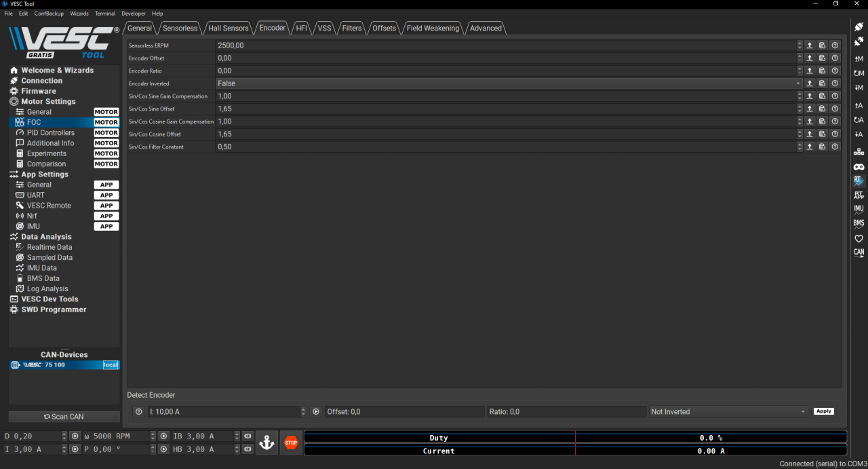
Task: Toggle the RT realtime data streaming icon
Action: click(x=859, y=181)
